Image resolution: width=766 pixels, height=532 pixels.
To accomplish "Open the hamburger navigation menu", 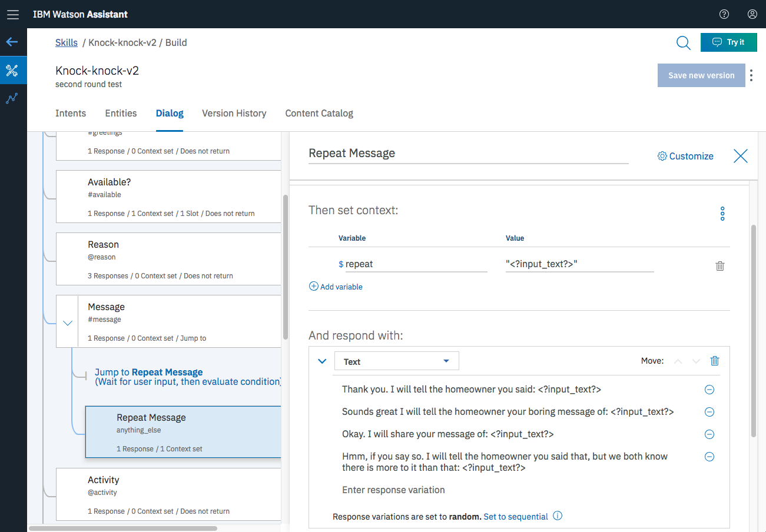I will [x=12, y=14].
